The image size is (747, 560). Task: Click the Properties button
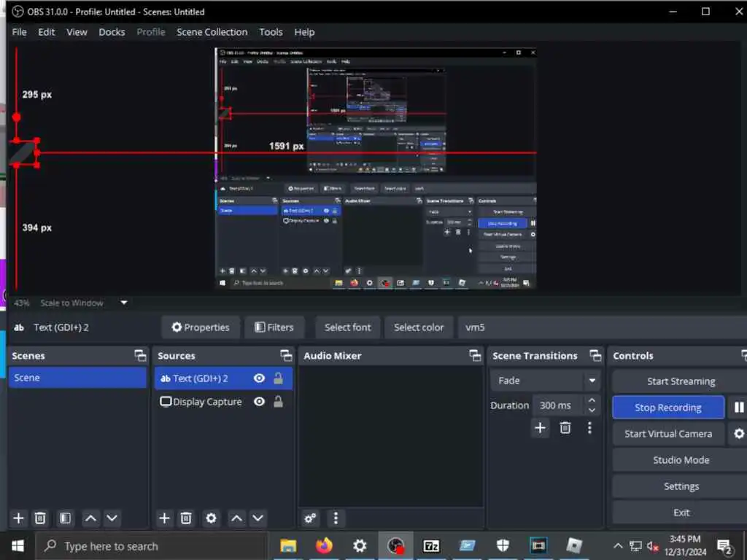click(x=201, y=327)
